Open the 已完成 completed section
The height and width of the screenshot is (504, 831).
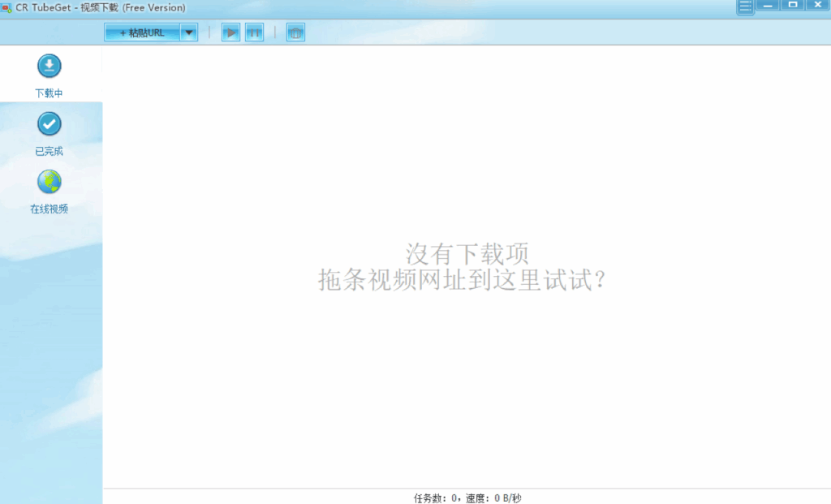tap(50, 134)
